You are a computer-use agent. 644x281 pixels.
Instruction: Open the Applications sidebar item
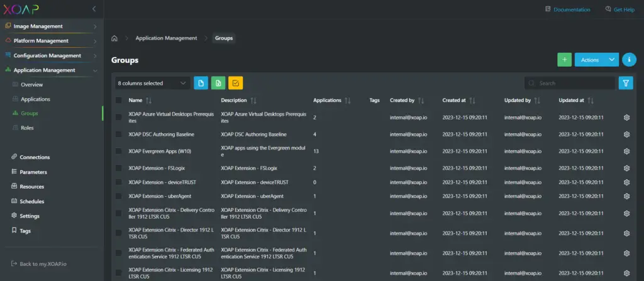point(35,99)
